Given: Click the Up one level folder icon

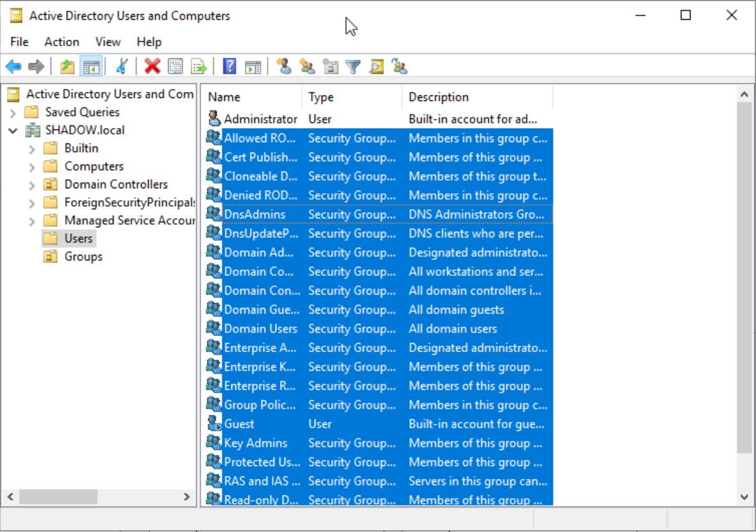Looking at the screenshot, I should [67, 67].
